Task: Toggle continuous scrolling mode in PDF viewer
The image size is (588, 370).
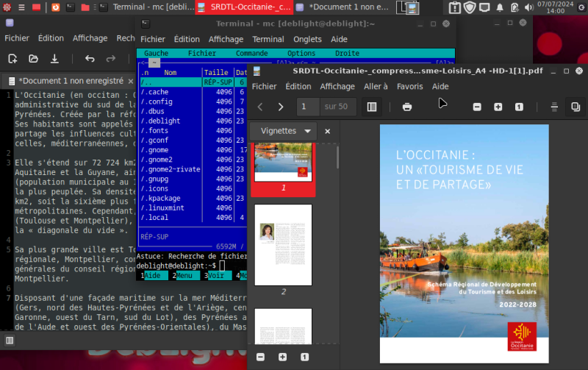Action: 554,107
